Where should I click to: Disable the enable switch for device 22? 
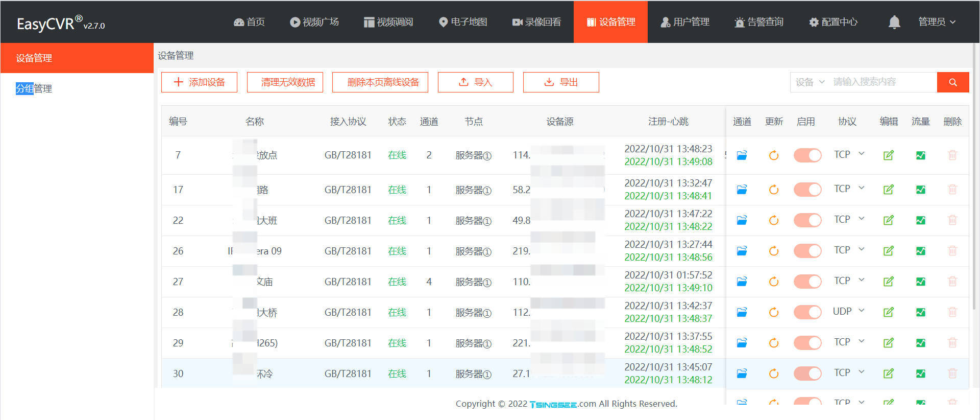[x=807, y=221]
